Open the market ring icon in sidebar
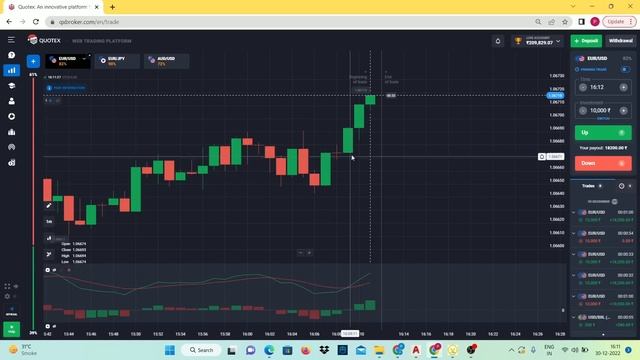This screenshot has height=360, width=640. point(11,116)
